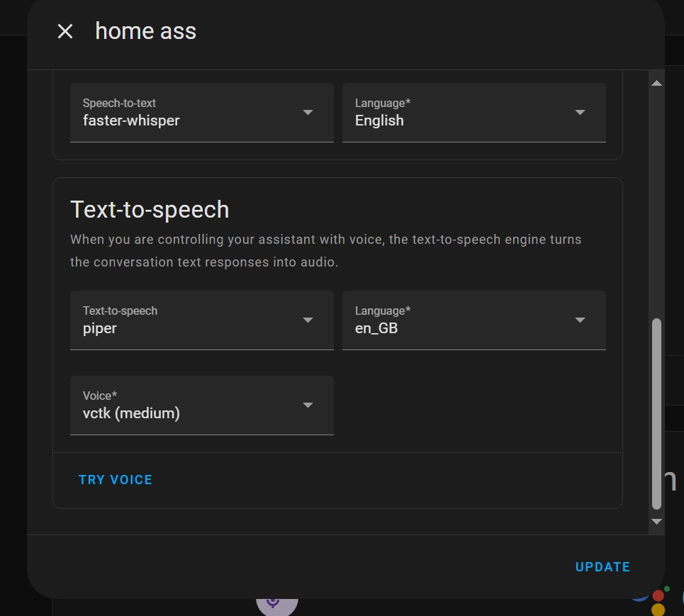This screenshot has width=684, height=616.
Task: Click the arrow icon beside vctk (medium)
Action: pos(308,405)
